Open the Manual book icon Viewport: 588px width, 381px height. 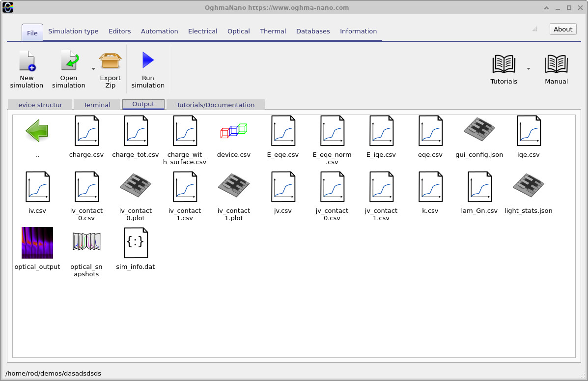tap(556, 64)
